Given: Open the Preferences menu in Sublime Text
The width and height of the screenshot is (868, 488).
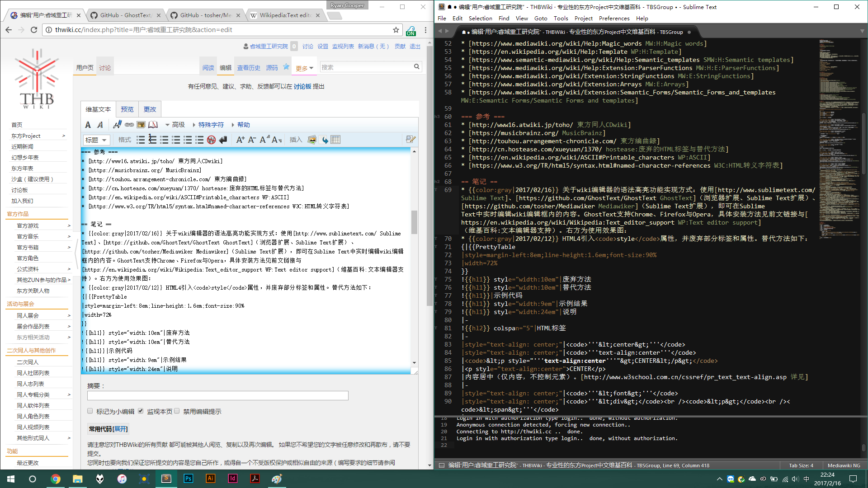Looking at the screenshot, I should (614, 19).
